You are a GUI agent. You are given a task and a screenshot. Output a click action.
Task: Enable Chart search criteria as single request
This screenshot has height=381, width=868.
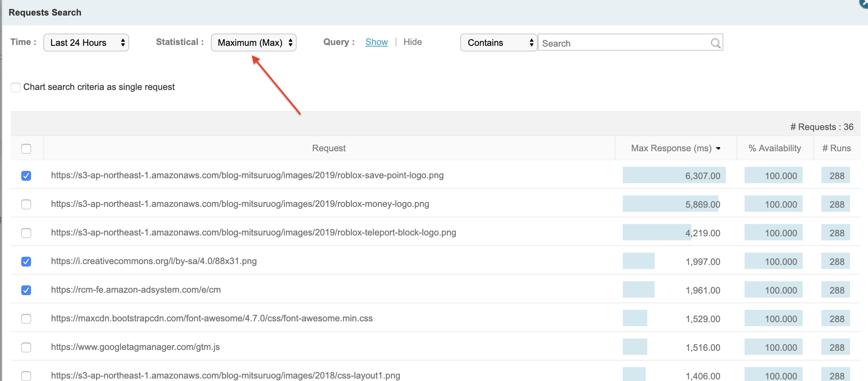pyautogui.click(x=16, y=87)
